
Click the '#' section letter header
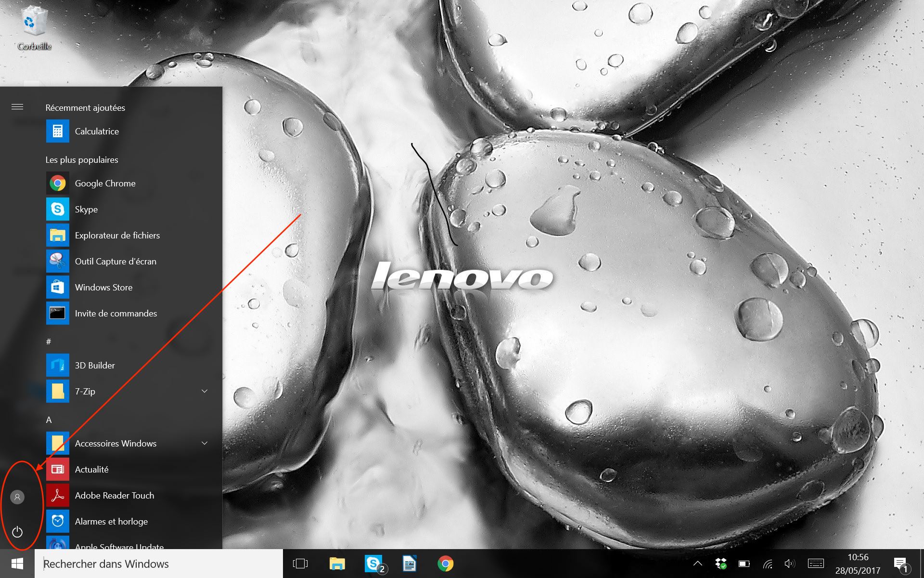point(49,342)
